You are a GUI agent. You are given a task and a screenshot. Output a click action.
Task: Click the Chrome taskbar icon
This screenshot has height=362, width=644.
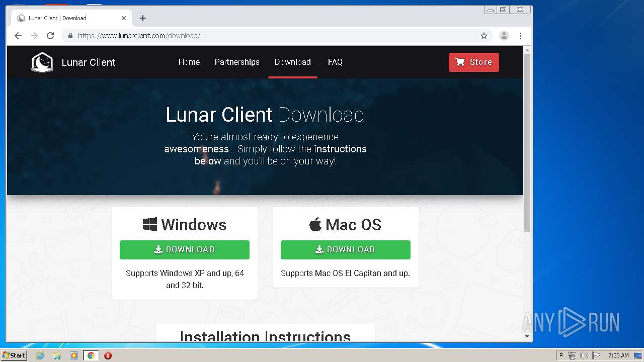pos(91,355)
